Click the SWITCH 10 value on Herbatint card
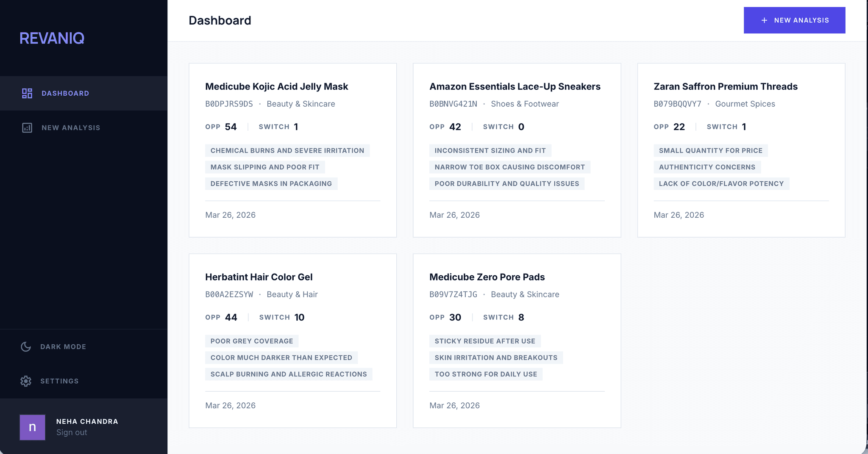 click(x=282, y=317)
